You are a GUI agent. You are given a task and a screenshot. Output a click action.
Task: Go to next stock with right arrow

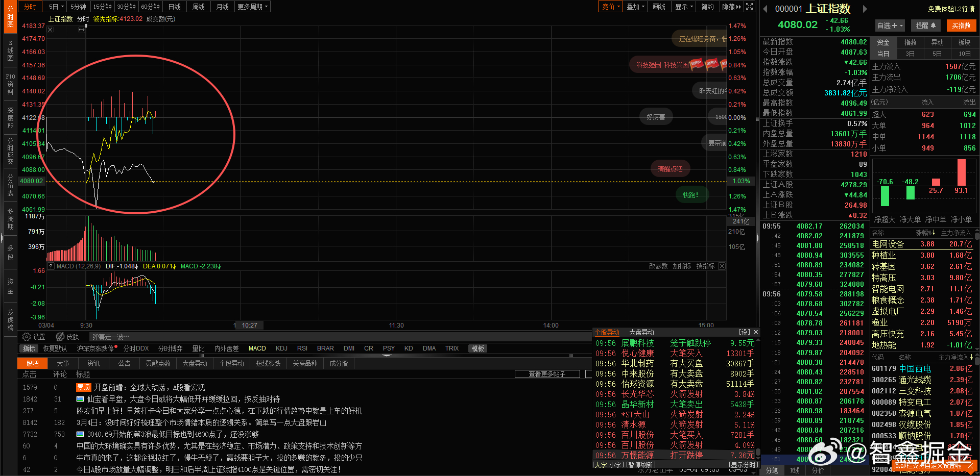coord(865,9)
